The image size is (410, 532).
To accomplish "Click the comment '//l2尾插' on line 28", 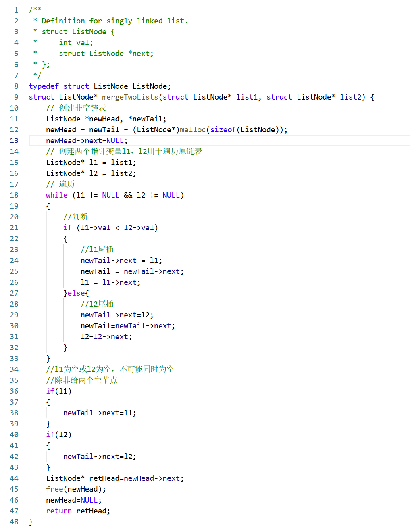I will (x=97, y=304).
